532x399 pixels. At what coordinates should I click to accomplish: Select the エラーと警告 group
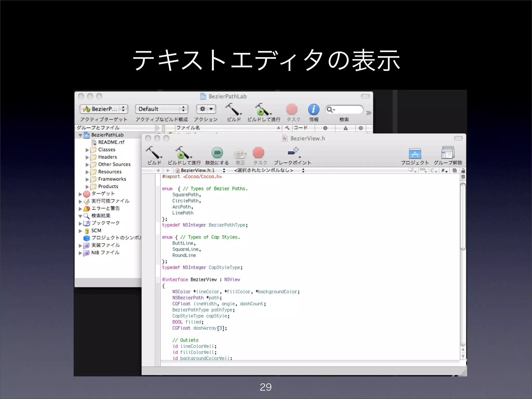click(105, 208)
